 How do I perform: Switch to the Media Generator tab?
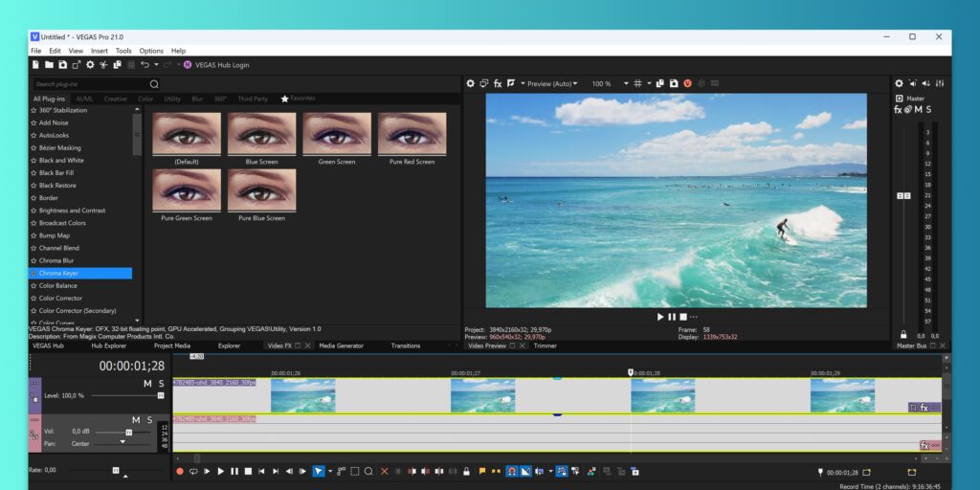point(341,345)
